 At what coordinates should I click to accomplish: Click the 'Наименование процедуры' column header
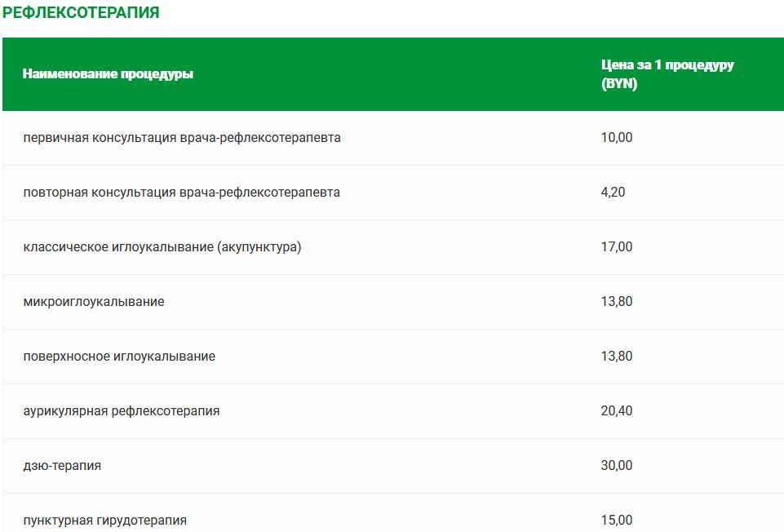[108, 74]
